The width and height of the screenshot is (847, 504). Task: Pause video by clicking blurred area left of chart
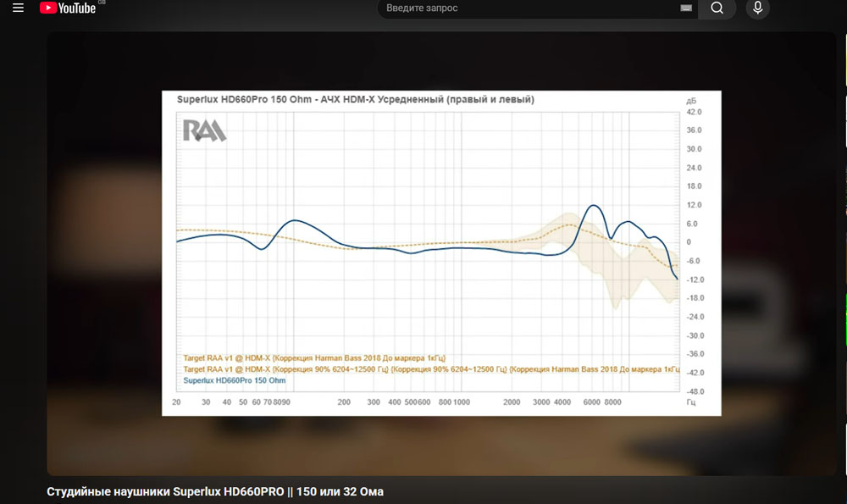[x=102, y=254]
